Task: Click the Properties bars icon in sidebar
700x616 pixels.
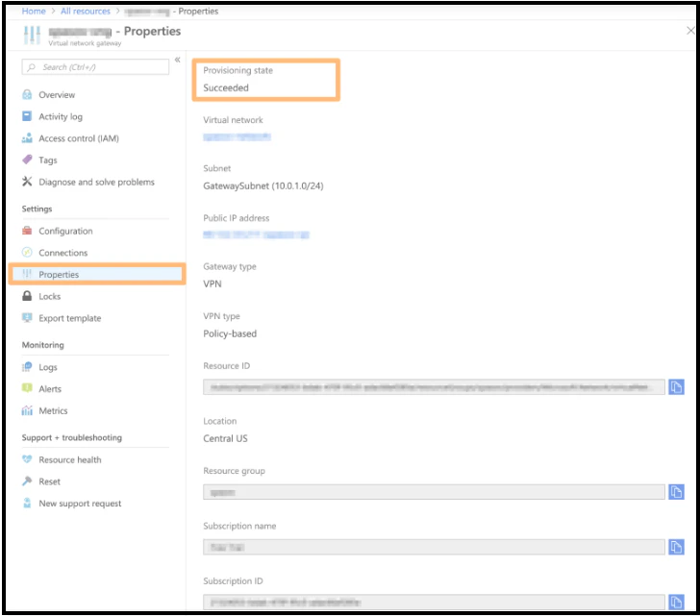Action: pyautogui.click(x=27, y=274)
